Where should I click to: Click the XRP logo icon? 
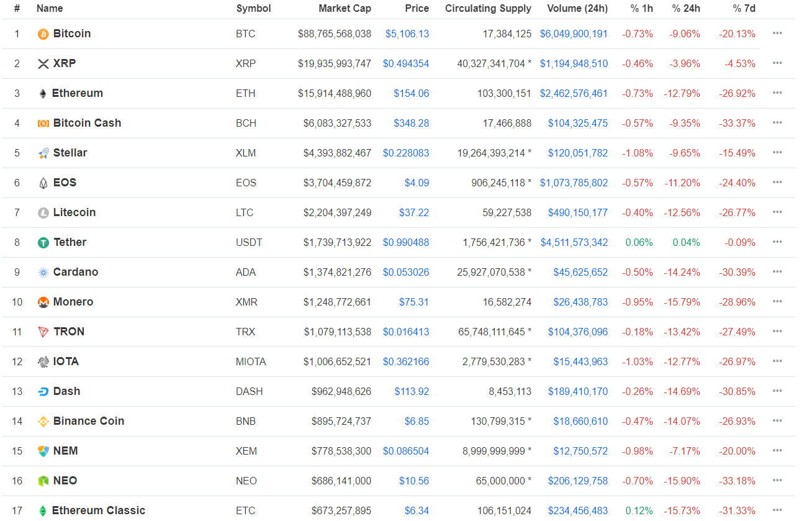43,63
